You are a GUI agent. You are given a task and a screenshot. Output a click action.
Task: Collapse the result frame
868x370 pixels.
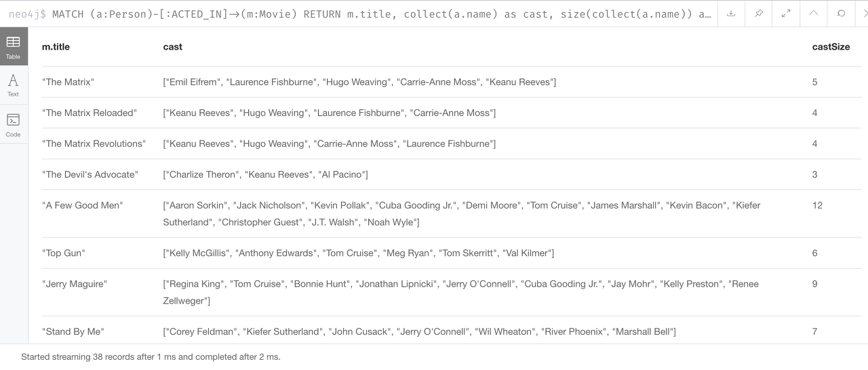[814, 14]
